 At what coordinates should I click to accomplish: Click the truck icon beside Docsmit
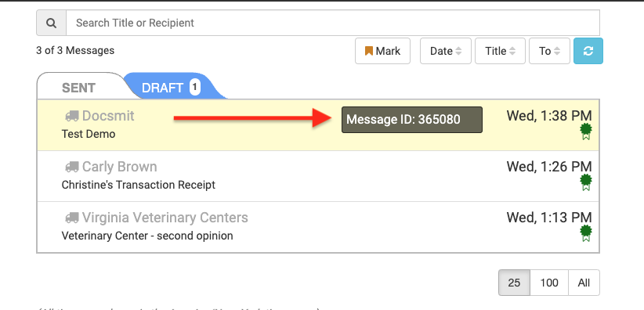pyautogui.click(x=72, y=117)
